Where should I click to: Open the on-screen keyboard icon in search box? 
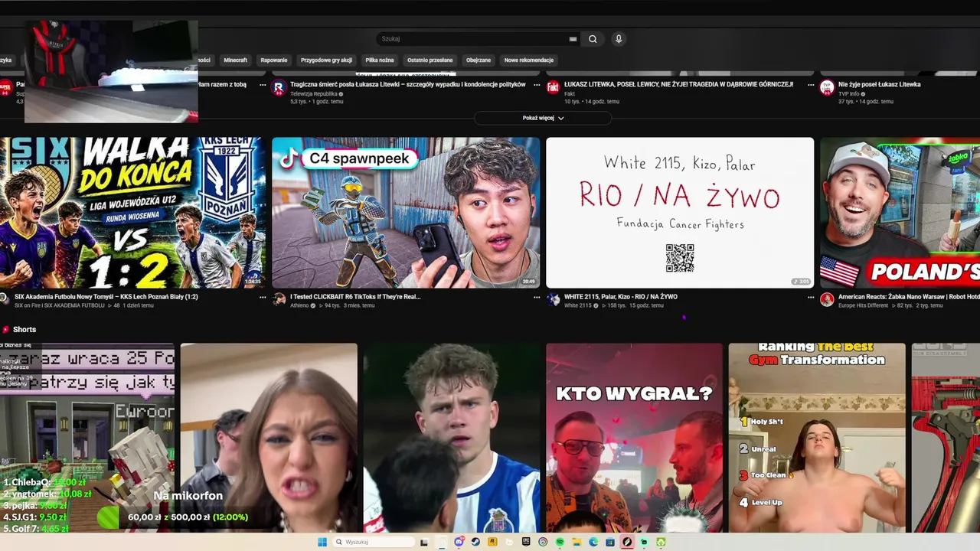(573, 39)
